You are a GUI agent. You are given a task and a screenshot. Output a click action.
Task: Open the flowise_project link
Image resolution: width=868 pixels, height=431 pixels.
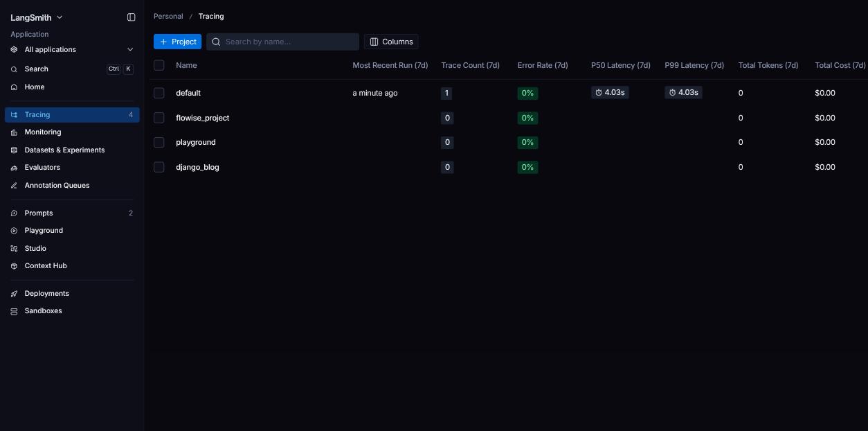203,118
